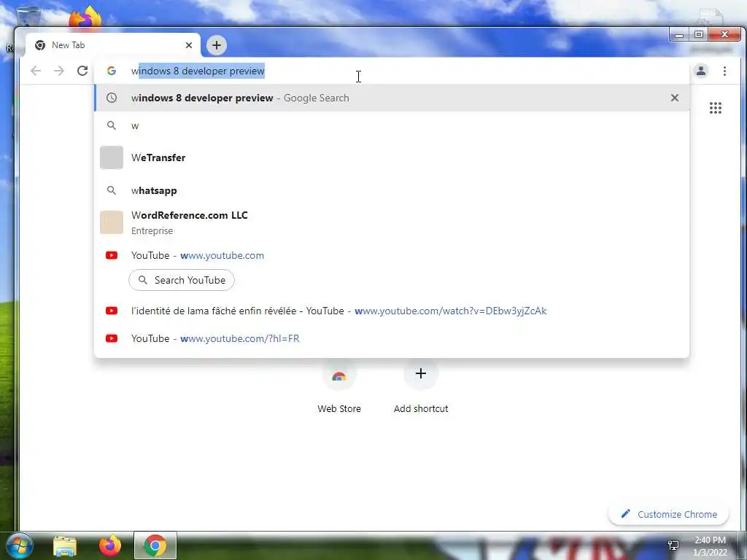Open the www.youtube.com suggestion
This screenshot has height=560, width=747.
click(392, 255)
